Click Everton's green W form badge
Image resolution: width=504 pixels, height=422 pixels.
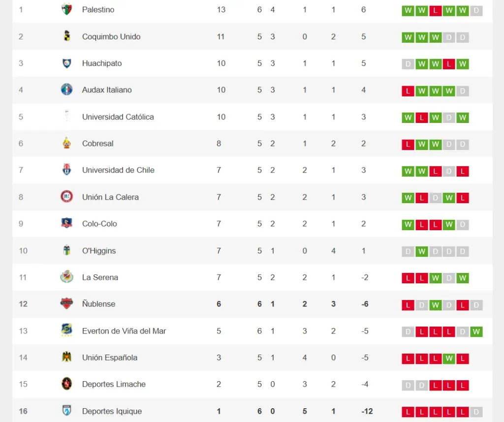(x=476, y=332)
